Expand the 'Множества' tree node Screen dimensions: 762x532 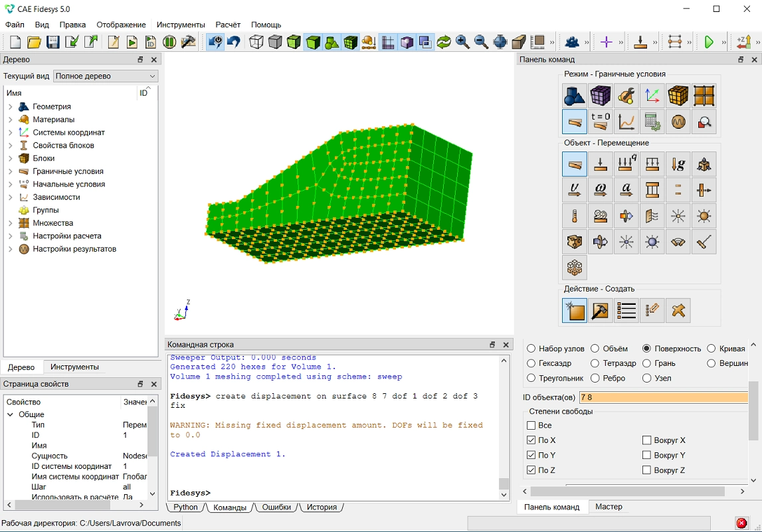10,223
